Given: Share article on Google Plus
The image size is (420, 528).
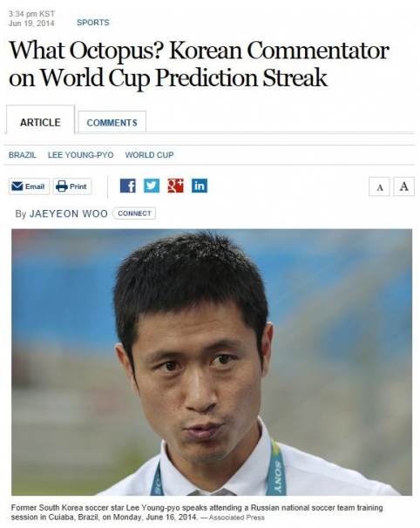Looking at the screenshot, I should tap(175, 186).
